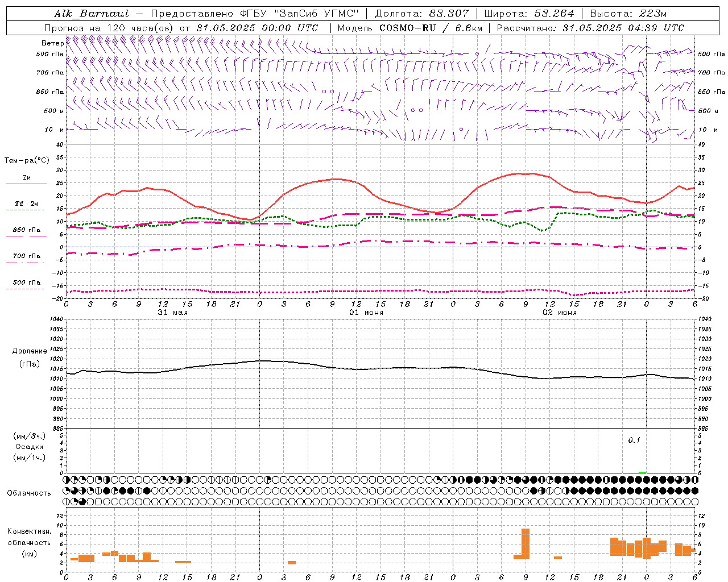Select 'Прогноз на 120 часа(ов)' forecast header text
This screenshot has height=582, width=728.
click(109, 28)
